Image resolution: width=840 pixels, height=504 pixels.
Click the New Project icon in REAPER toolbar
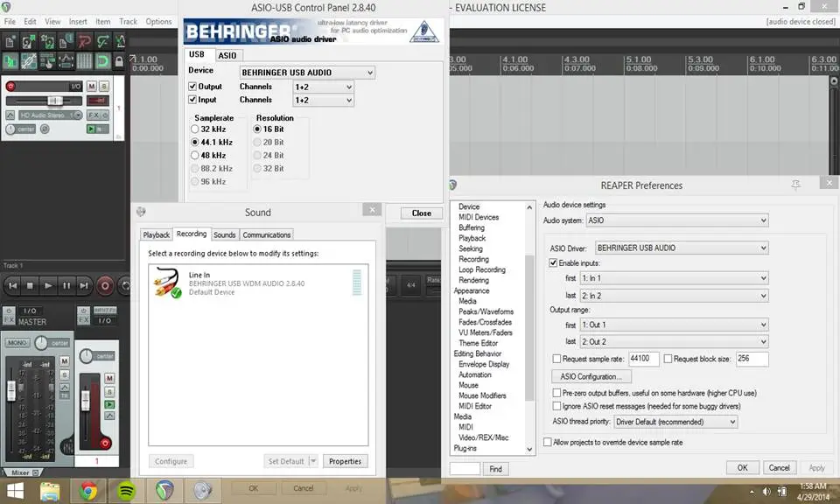coord(10,41)
